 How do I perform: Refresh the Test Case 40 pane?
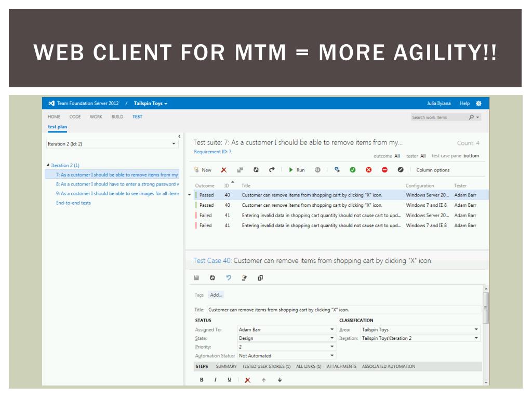pyautogui.click(x=212, y=278)
